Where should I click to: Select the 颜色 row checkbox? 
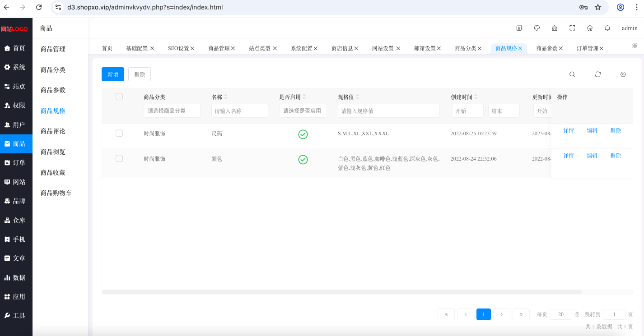click(x=119, y=158)
